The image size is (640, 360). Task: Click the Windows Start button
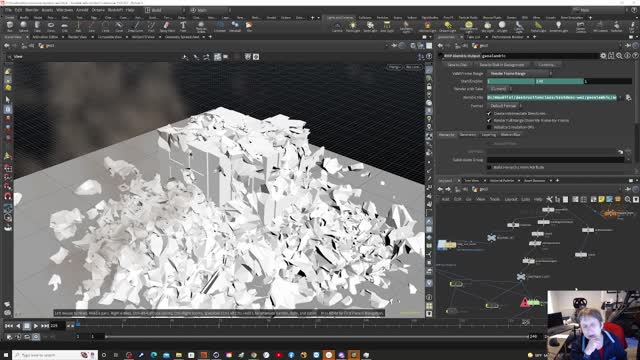pyautogui.click(x=6, y=355)
